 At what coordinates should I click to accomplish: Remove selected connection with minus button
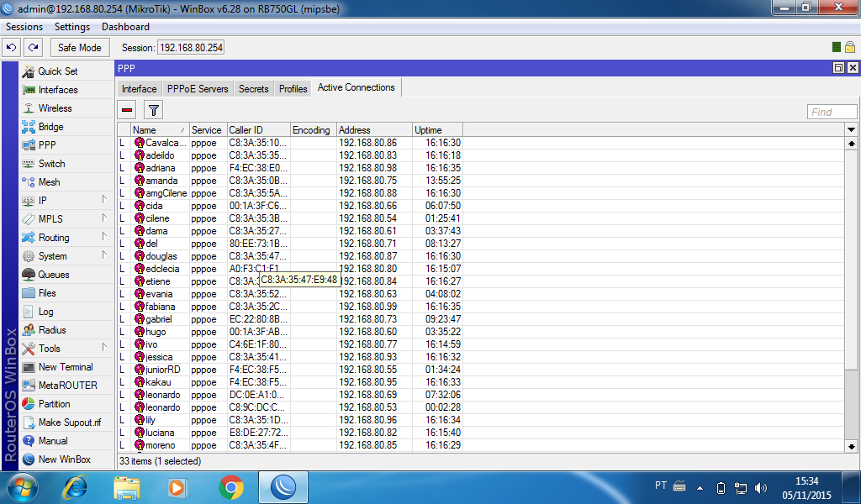pos(127,110)
